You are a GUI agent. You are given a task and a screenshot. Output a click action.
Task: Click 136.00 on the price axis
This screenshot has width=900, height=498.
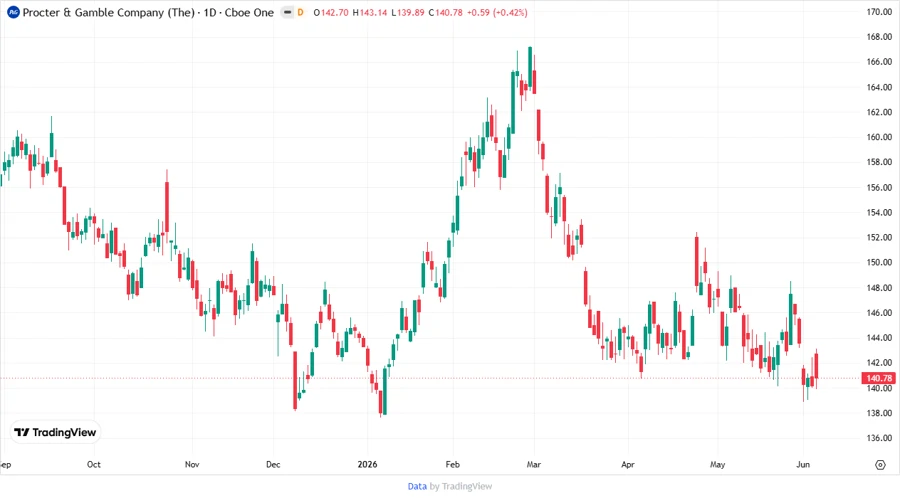879,438
